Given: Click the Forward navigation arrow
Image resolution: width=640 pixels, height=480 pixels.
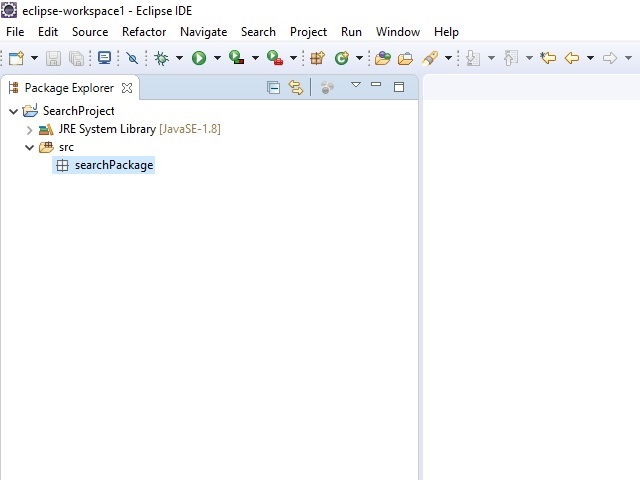Looking at the screenshot, I should tap(610, 58).
